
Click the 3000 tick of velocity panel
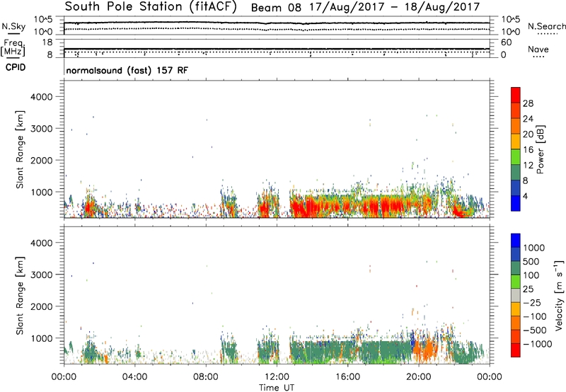(x=42, y=275)
